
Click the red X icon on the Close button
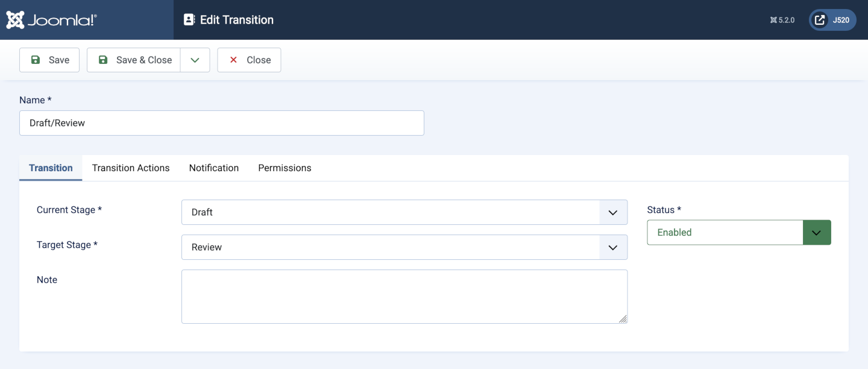[233, 60]
